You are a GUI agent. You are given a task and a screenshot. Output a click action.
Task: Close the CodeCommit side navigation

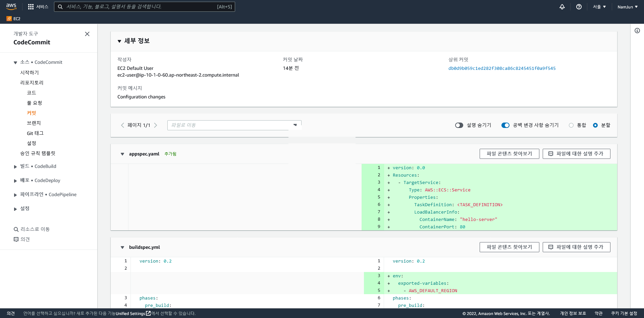pyautogui.click(x=87, y=34)
